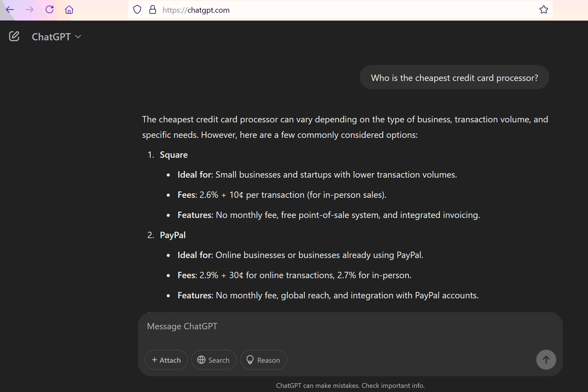Click the user's cheapest processor question bubble
Screen dimensions: 588x392
click(454, 78)
